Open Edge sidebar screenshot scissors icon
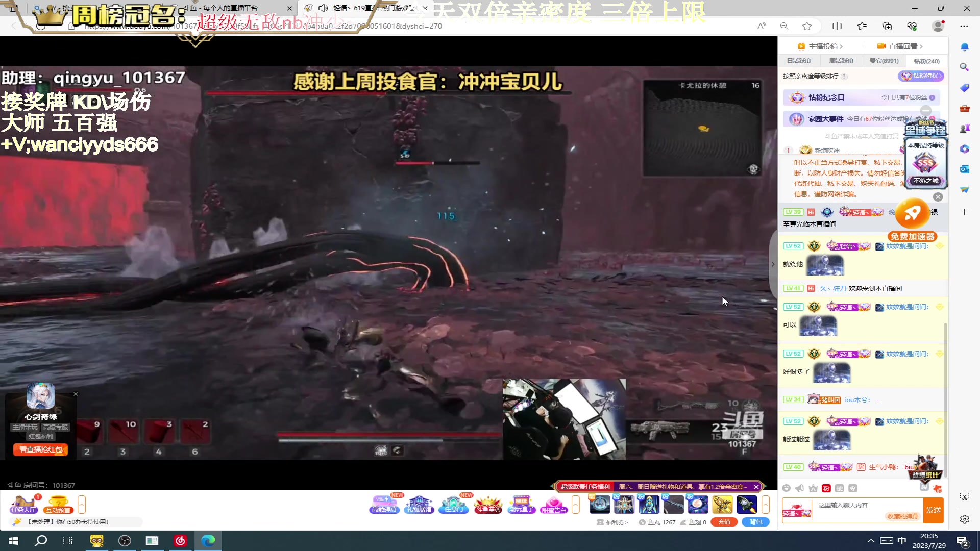This screenshot has width=980, height=551. click(964, 496)
